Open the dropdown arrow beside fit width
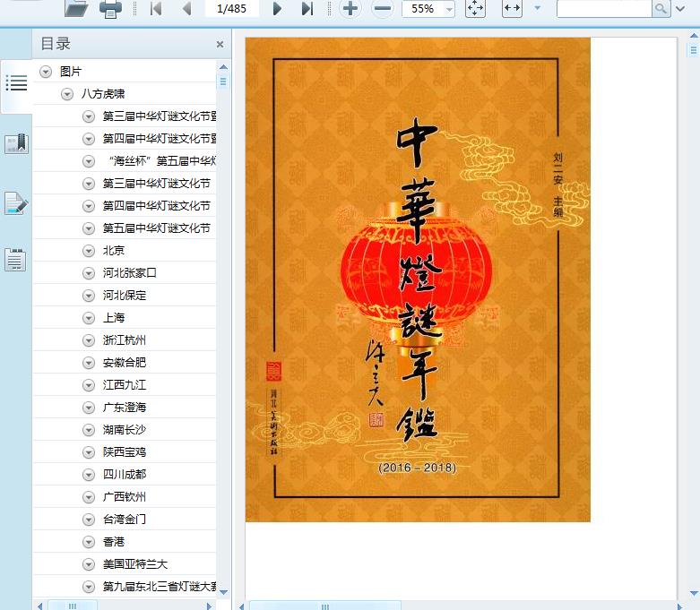700x610 pixels. tap(538, 8)
